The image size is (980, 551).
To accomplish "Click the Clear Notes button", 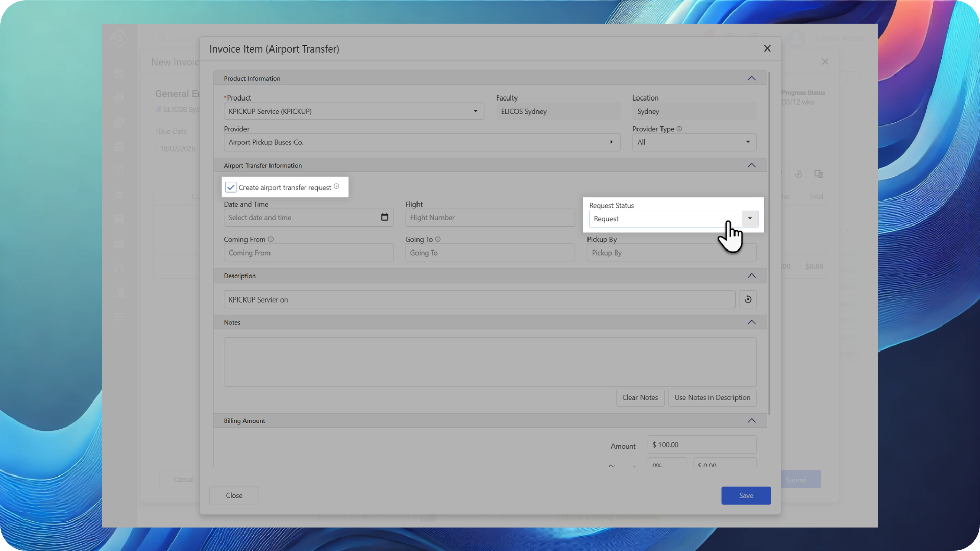I will [x=640, y=397].
